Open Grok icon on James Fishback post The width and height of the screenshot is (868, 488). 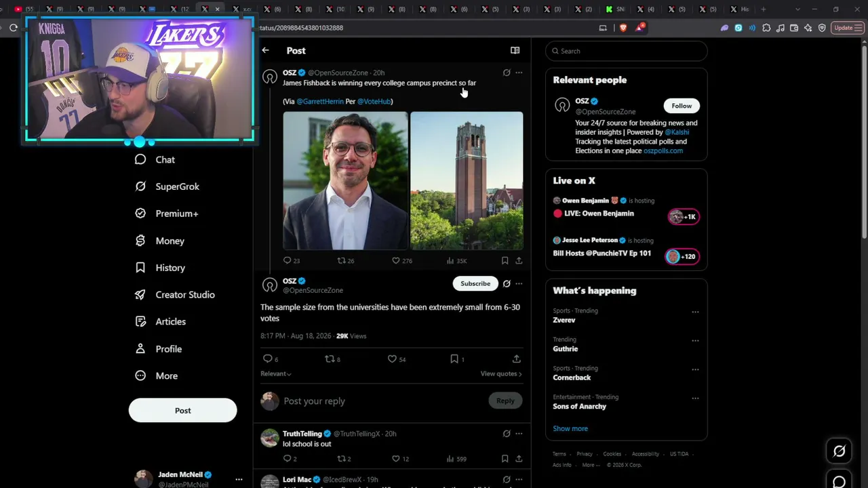507,73
